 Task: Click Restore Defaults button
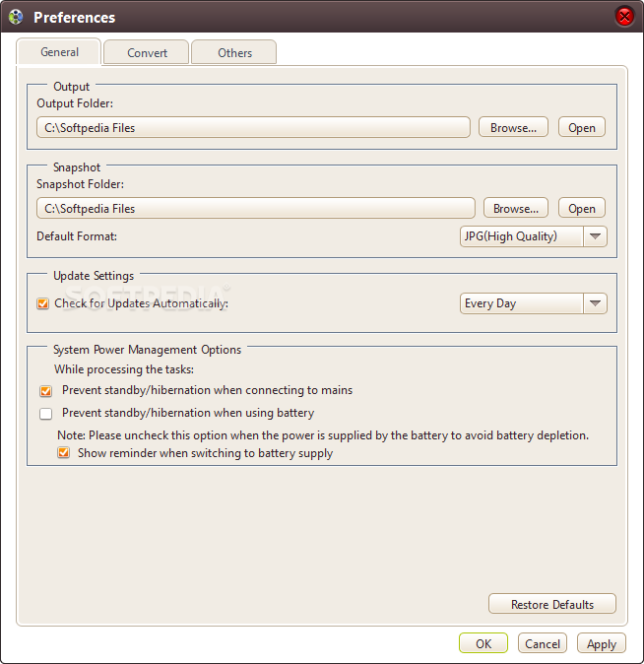coord(552,604)
